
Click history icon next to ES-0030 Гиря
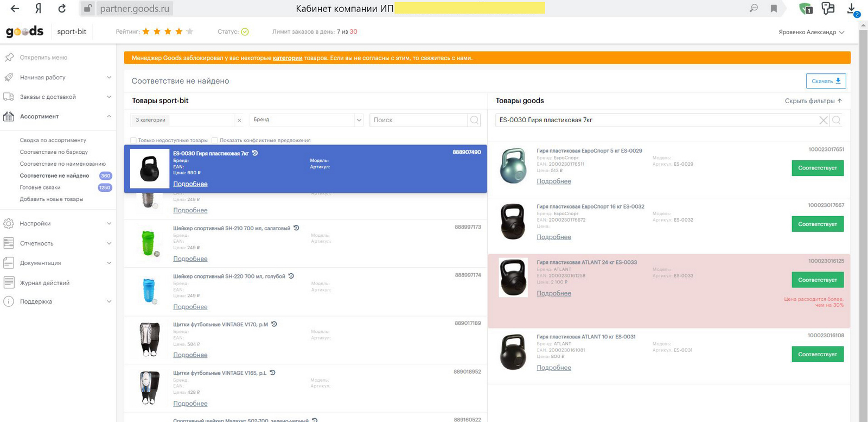click(255, 153)
